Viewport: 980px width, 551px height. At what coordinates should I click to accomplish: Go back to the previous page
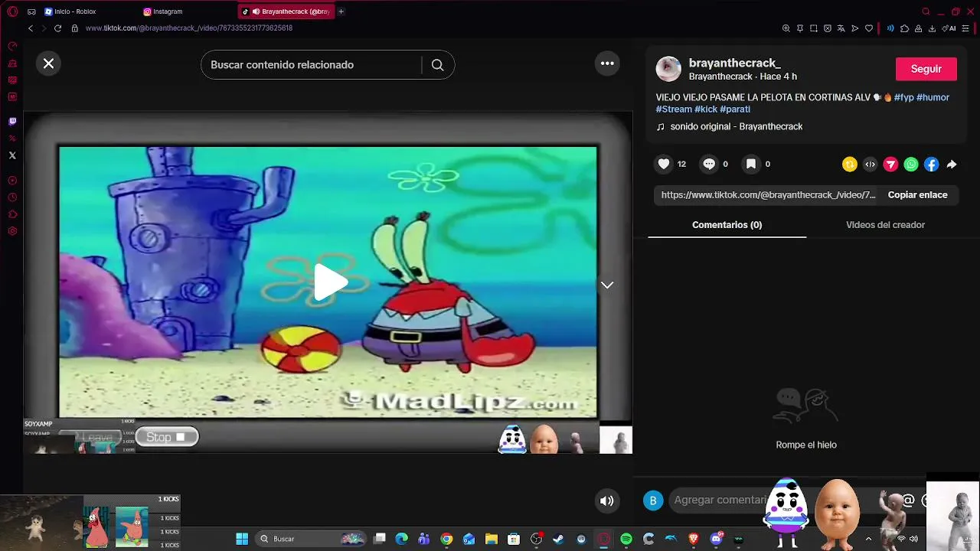point(31,28)
